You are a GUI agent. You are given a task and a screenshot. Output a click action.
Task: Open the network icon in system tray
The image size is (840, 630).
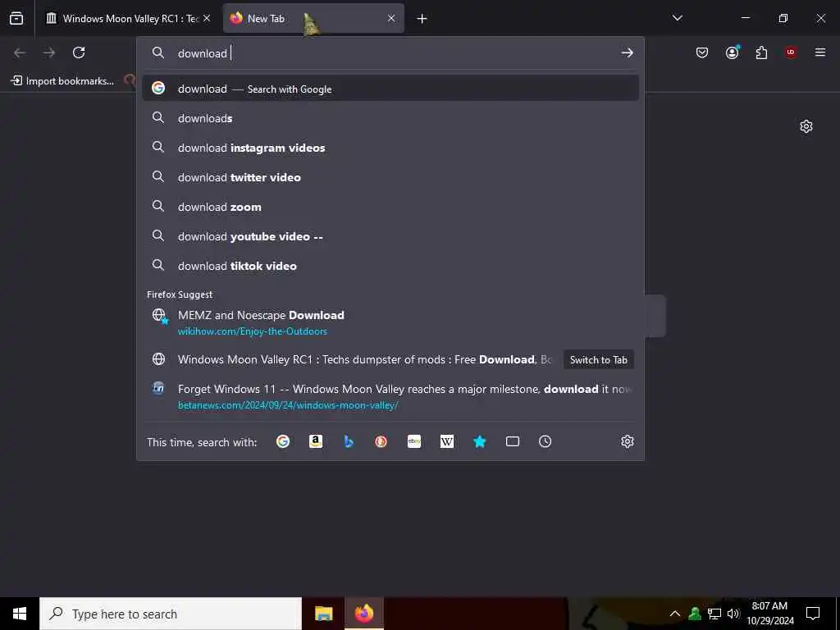point(714,614)
